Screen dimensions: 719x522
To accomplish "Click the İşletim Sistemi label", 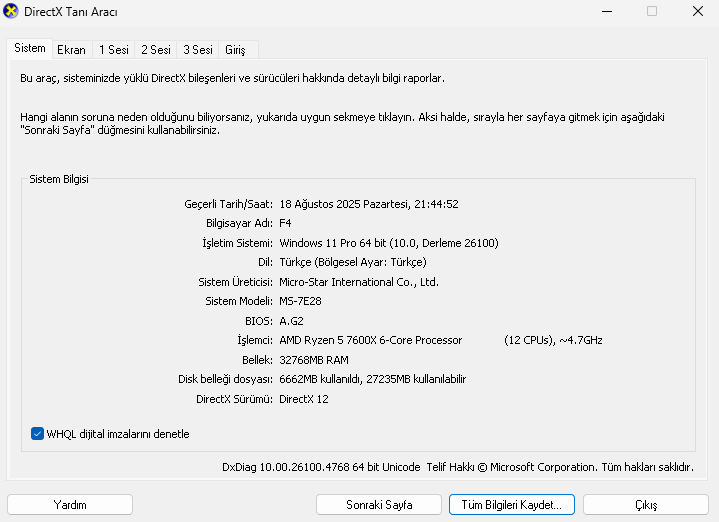I will click(238, 243).
